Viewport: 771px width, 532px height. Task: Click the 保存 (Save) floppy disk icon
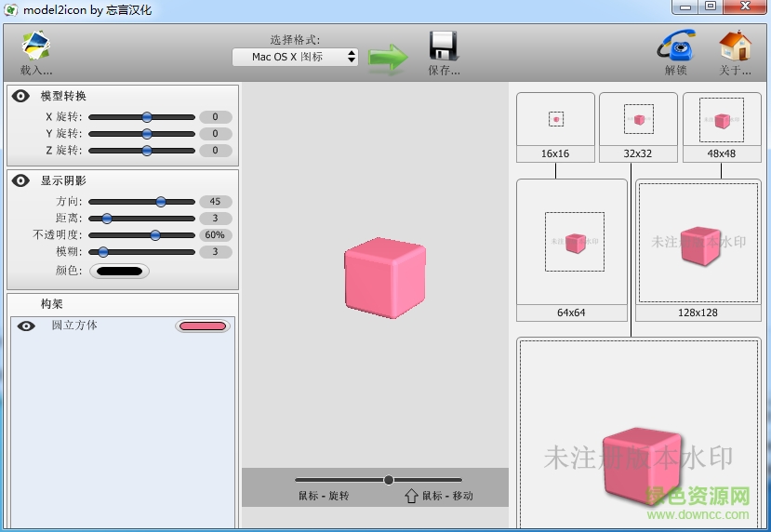[x=444, y=47]
